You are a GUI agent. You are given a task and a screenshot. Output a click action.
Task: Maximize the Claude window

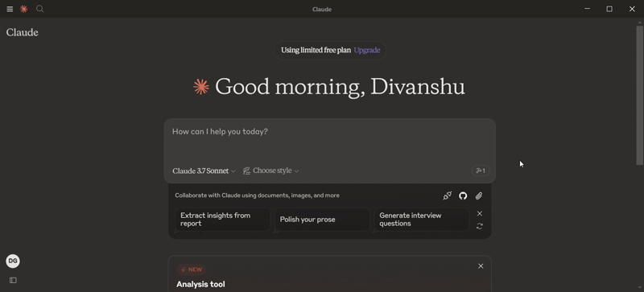pos(609,9)
